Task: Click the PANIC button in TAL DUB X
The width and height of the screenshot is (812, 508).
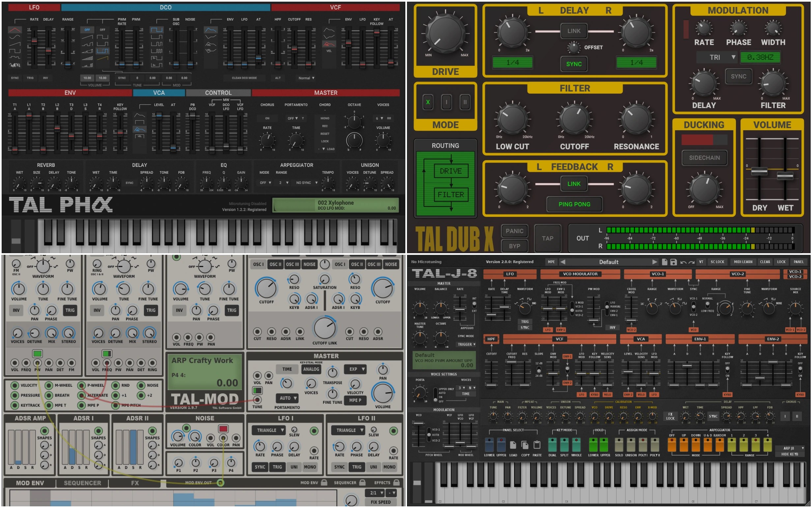Action: click(514, 231)
